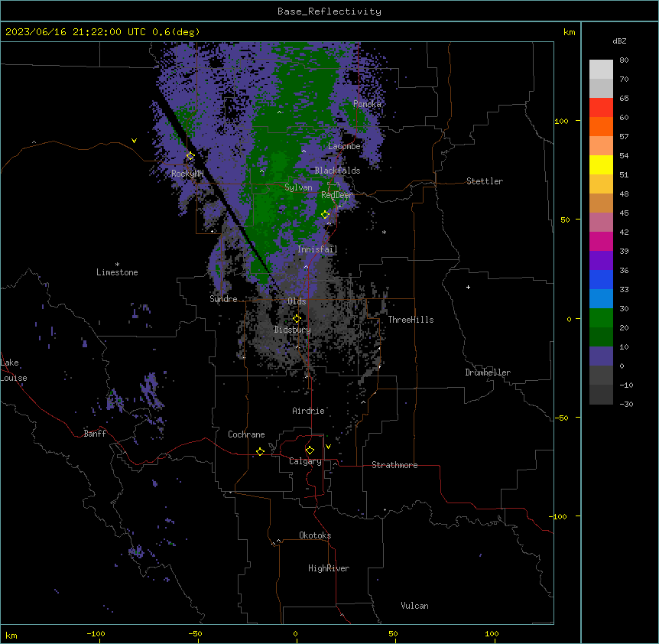Click the Limestone label
Image resolution: width=659 pixels, height=644 pixels.
point(117,272)
